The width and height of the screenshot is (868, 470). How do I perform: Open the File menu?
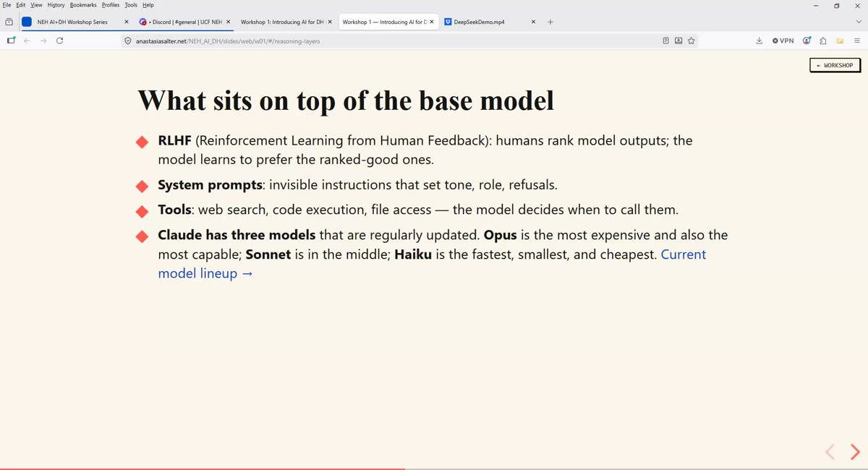pyautogui.click(x=7, y=5)
